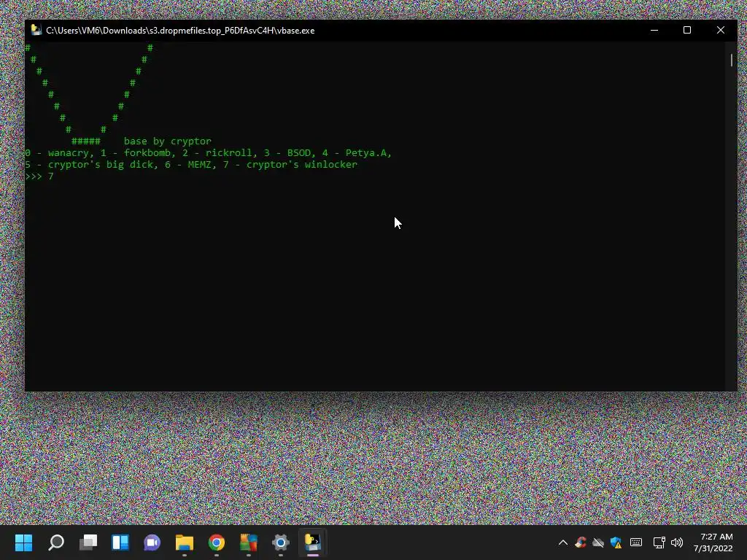Open the Windows Start menu

pyautogui.click(x=23, y=542)
